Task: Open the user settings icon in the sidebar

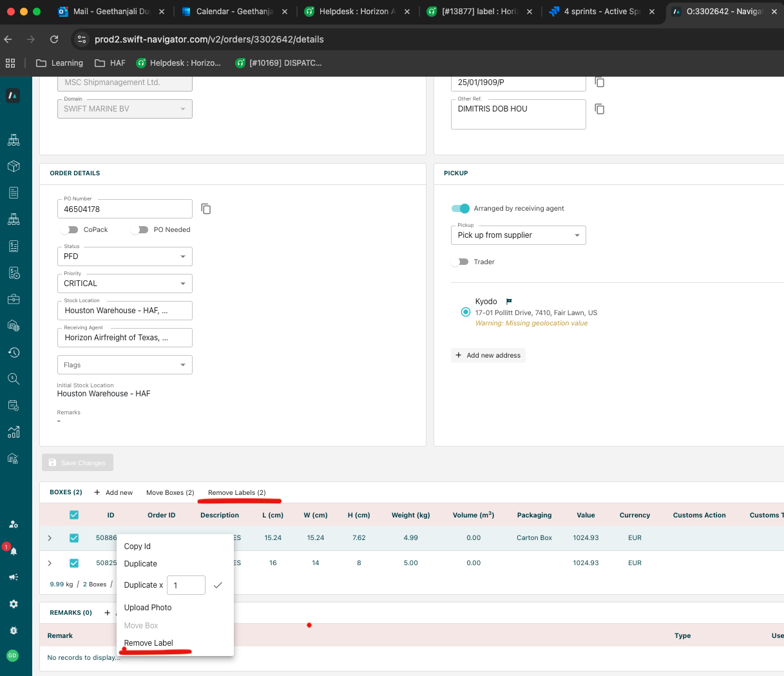Action: (14, 524)
